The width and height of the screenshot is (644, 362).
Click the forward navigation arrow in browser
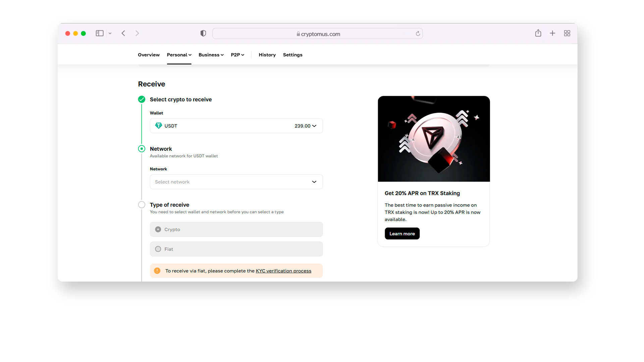tap(137, 33)
